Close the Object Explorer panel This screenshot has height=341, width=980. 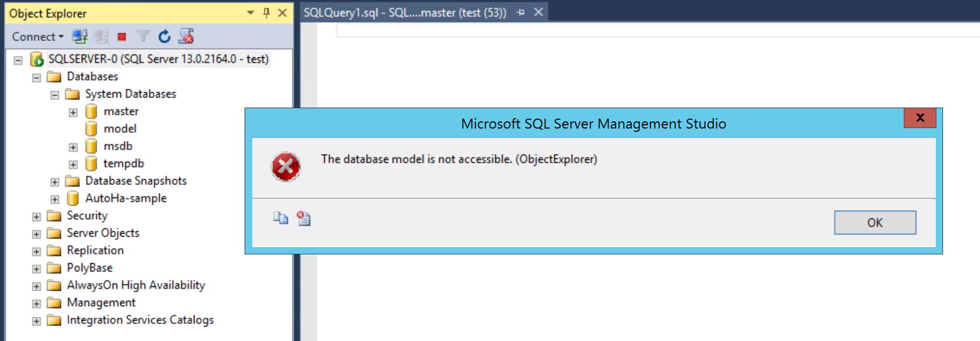pyautogui.click(x=282, y=13)
